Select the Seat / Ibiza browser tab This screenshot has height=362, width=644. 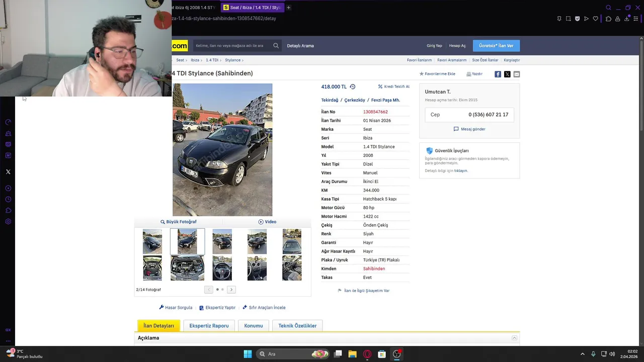click(252, 8)
